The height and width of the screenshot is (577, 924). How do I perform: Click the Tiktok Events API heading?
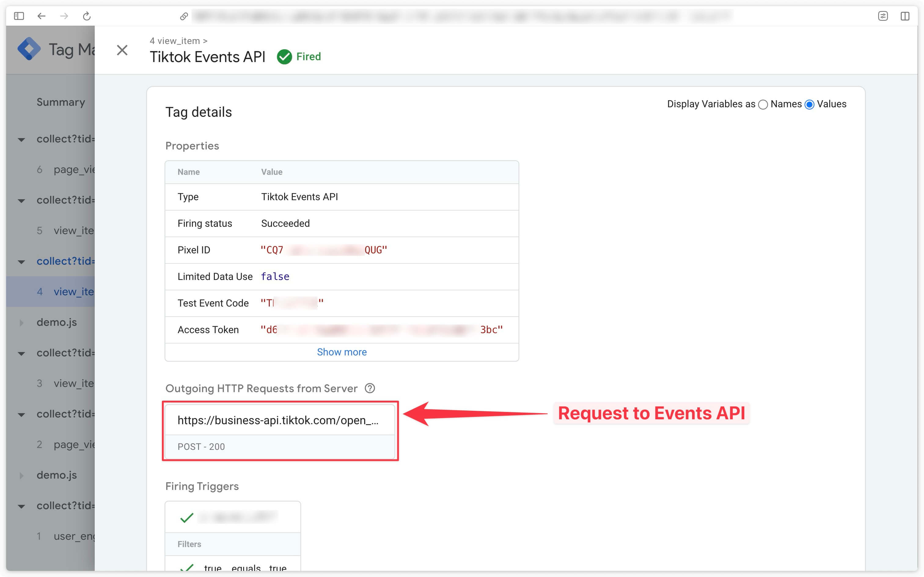tap(207, 57)
